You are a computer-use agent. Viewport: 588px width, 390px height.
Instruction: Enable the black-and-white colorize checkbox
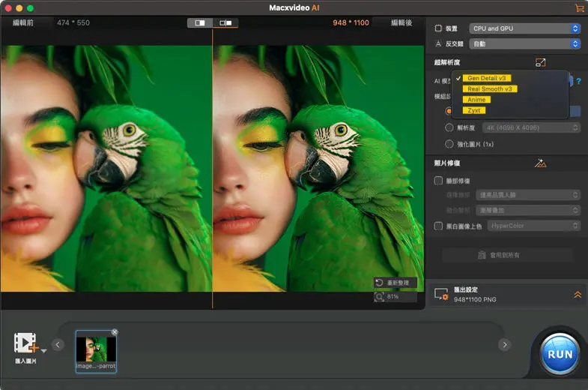(439, 226)
